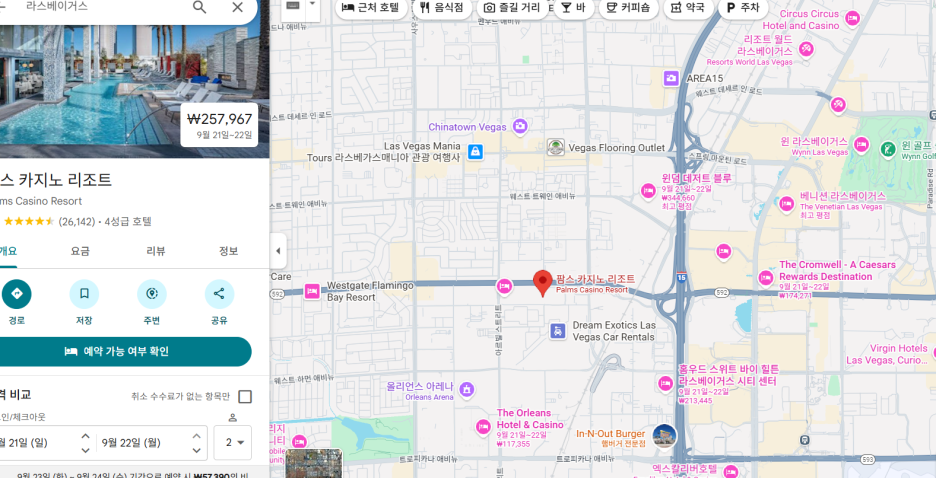936x478 pixels.
Task: Open the guest count dropdown showing 2
Action: click(x=233, y=443)
